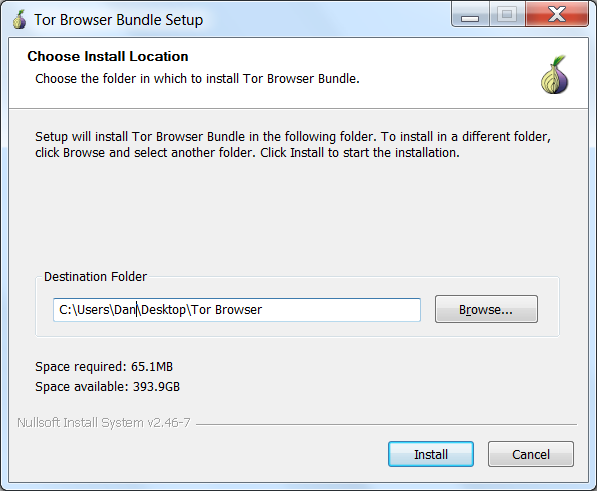
Task: Click the 'Choose the folder in which to install' subtitle
Action: tap(197, 79)
